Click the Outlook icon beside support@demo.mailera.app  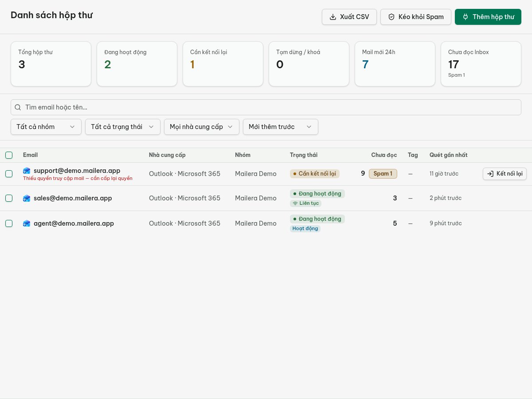tap(27, 171)
